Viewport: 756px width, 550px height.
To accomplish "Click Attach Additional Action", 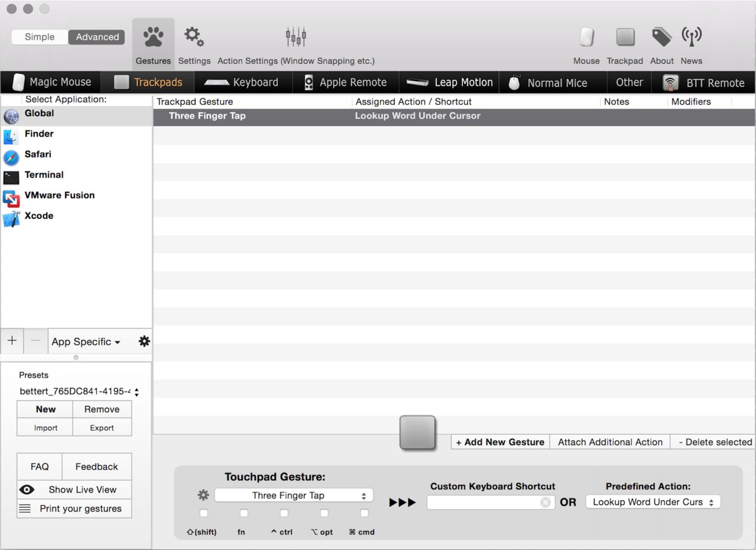I will tap(610, 442).
